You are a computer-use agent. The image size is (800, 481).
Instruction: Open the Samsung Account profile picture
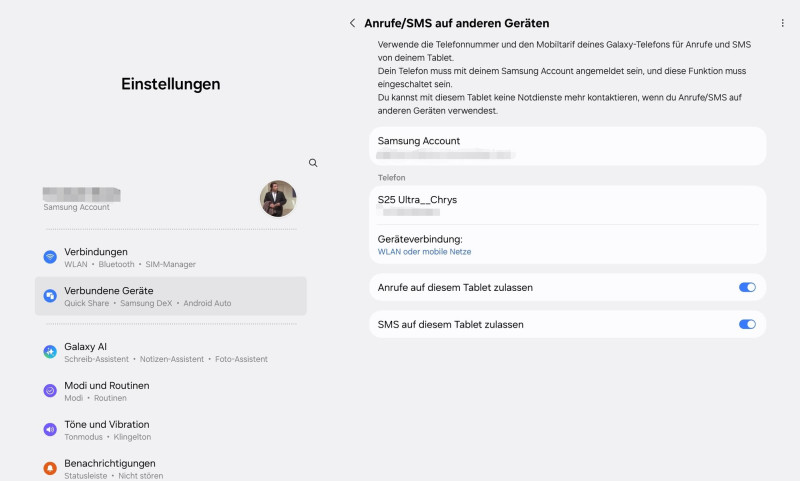coord(278,198)
